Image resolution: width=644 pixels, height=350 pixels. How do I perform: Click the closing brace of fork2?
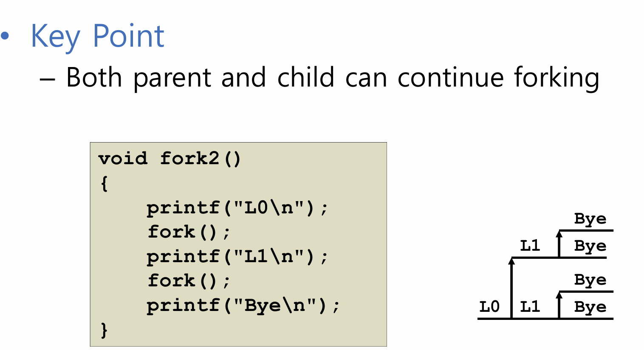pos(104,330)
